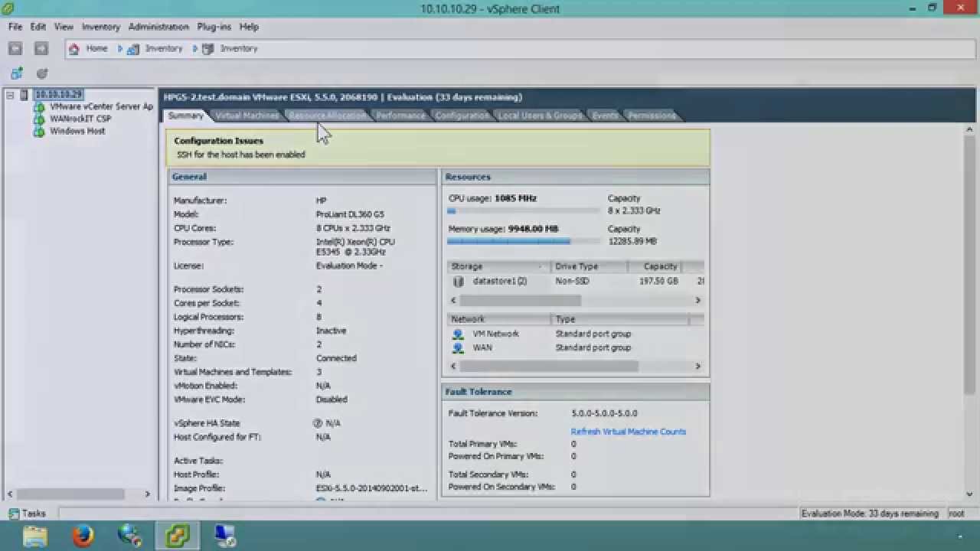Click storage table right scroll arrow
Image resolution: width=980 pixels, height=551 pixels.
697,301
